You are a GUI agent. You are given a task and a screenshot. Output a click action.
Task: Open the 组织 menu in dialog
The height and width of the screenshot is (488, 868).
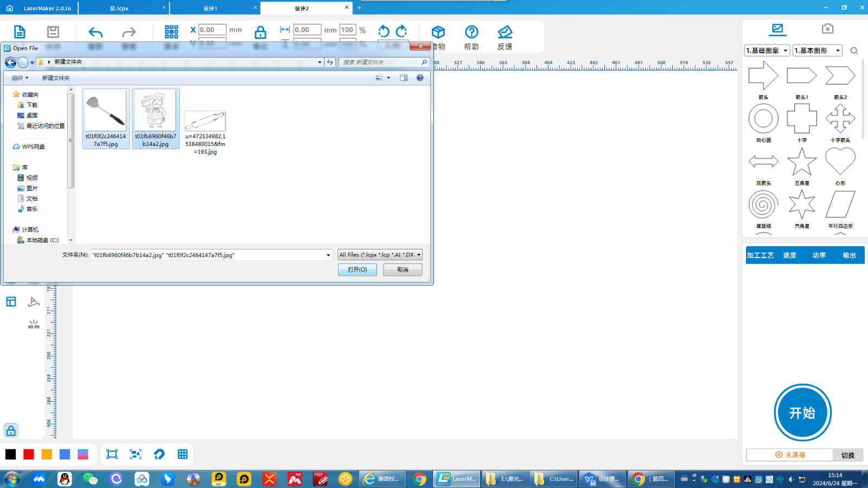(x=20, y=78)
